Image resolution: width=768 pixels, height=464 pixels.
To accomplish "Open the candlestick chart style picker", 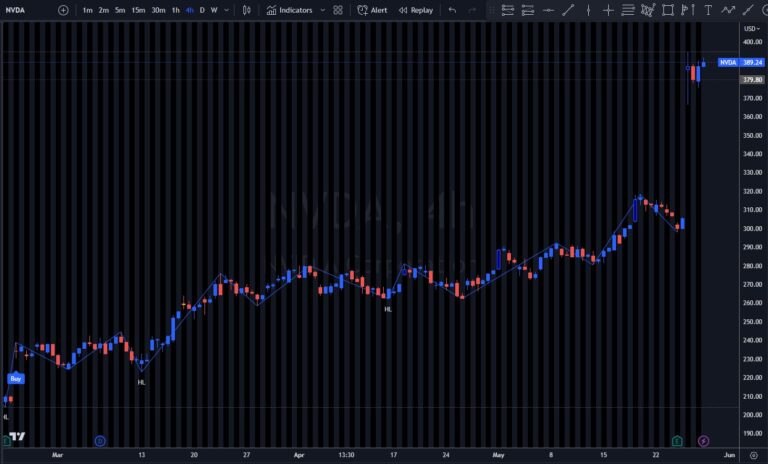I will click(x=247, y=10).
